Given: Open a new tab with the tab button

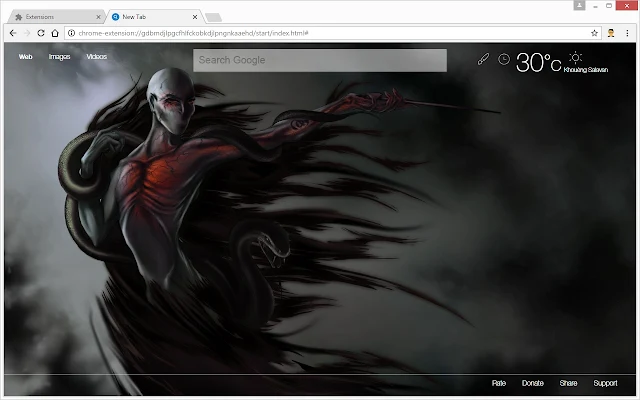Looking at the screenshot, I should [213, 17].
